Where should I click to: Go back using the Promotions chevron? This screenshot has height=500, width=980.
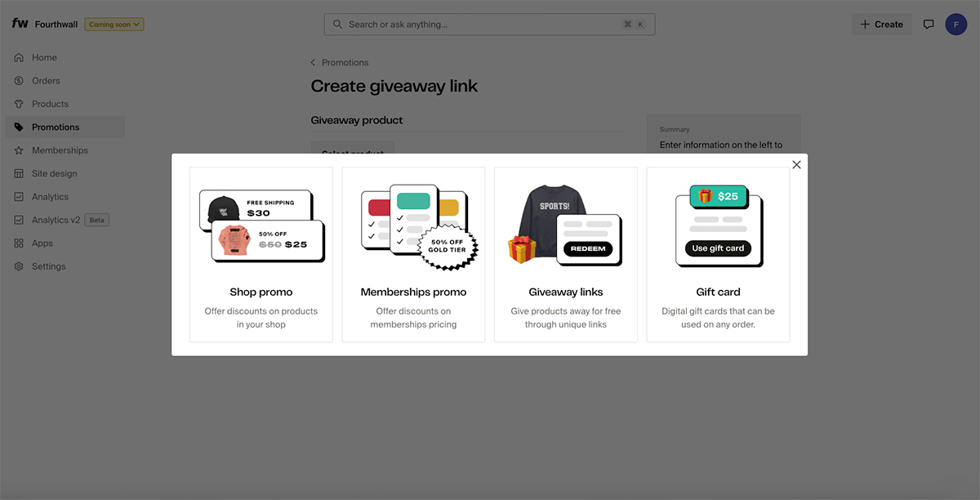point(314,63)
